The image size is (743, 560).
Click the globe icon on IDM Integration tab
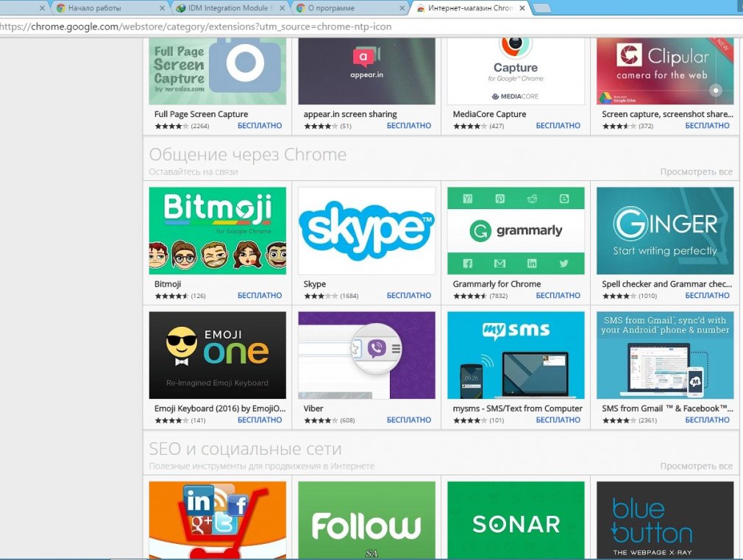[x=180, y=8]
